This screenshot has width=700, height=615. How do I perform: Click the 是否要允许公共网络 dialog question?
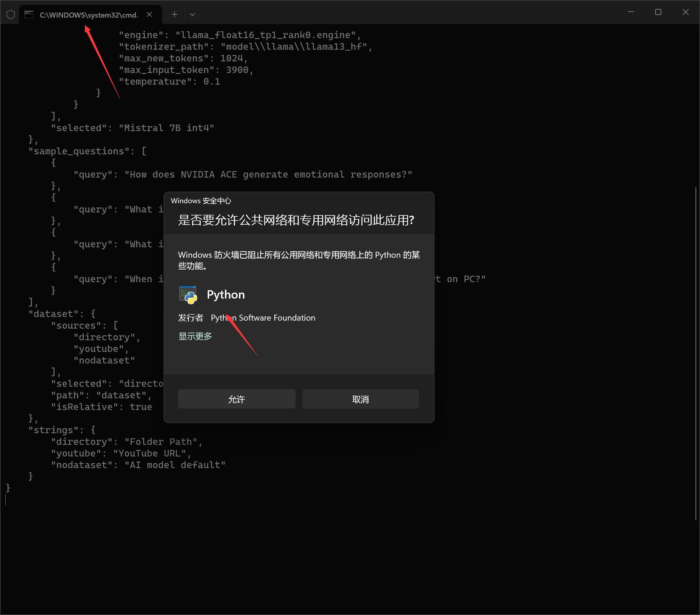click(296, 220)
